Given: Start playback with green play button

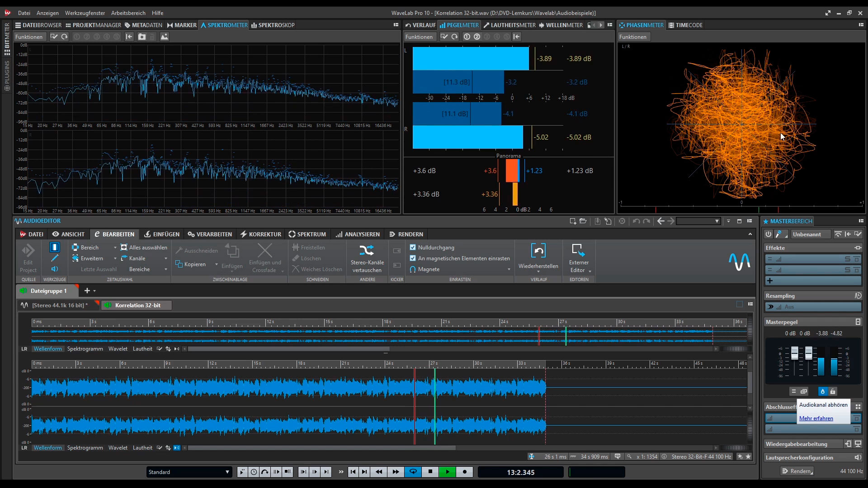Looking at the screenshot, I should click(x=447, y=472).
